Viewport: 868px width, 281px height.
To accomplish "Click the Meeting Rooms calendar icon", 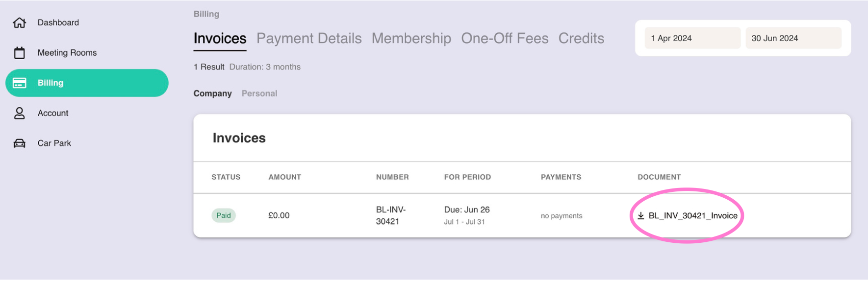I will click(x=20, y=53).
